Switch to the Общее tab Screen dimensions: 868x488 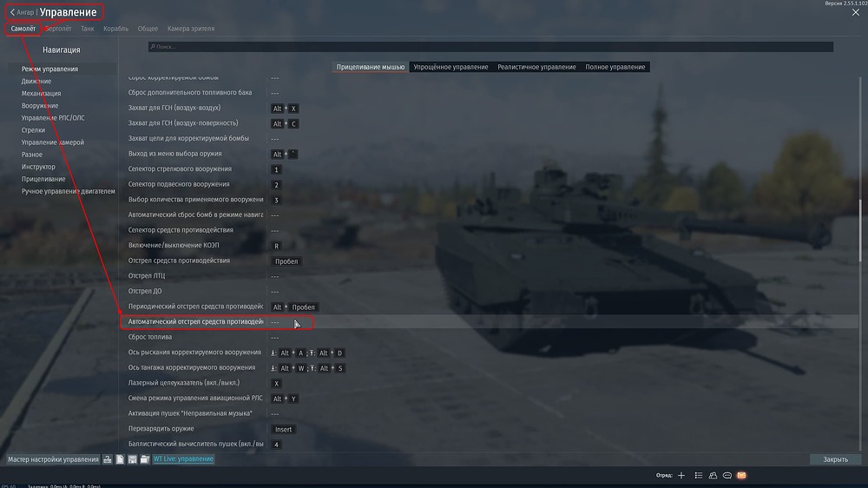tap(148, 29)
